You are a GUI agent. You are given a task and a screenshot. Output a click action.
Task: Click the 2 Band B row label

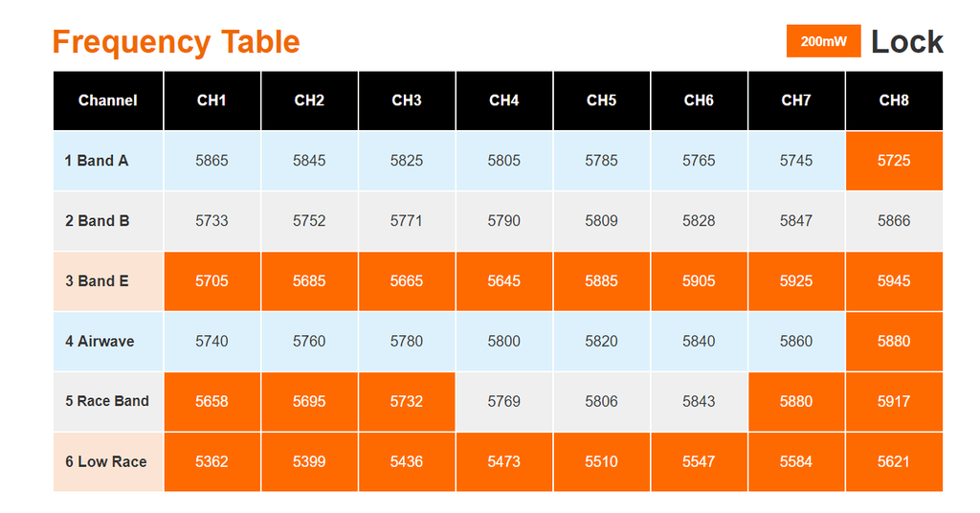tap(98, 221)
